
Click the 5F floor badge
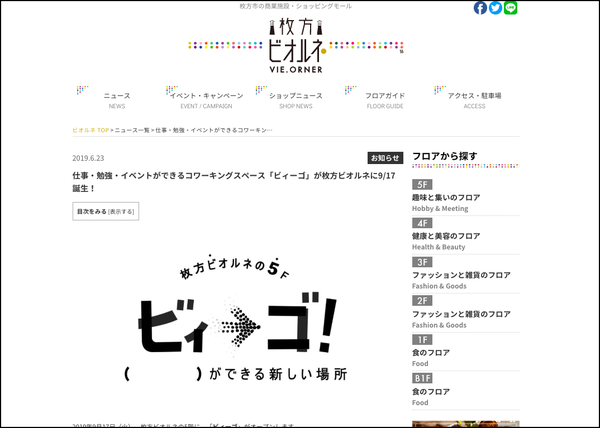[422, 186]
